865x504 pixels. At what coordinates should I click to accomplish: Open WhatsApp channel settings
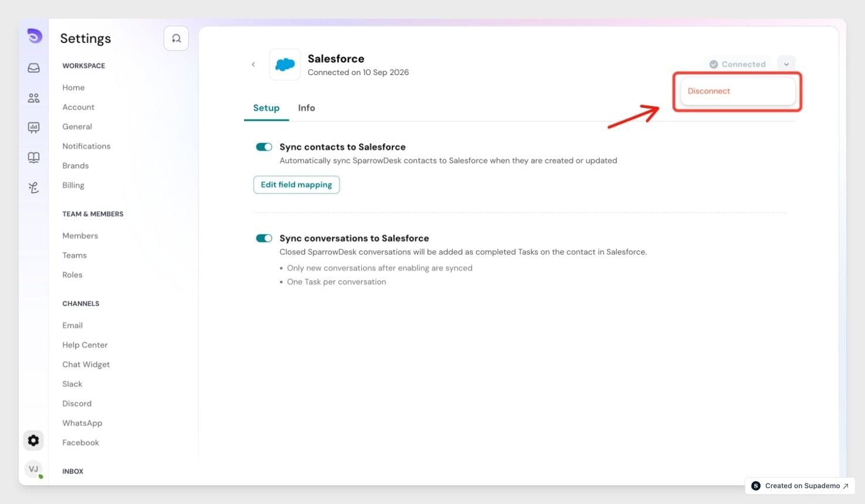coord(82,423)
